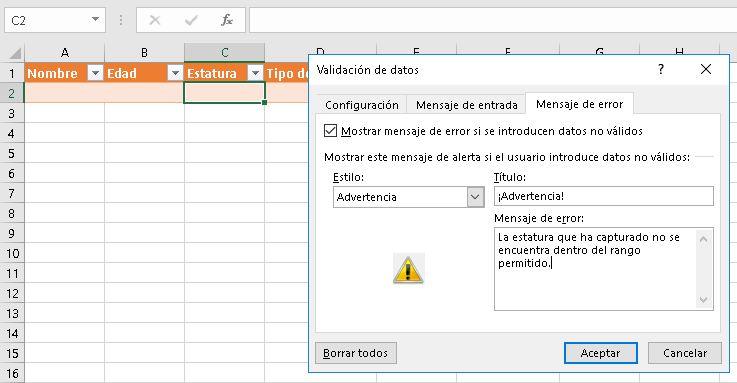Select row 1 header
Image resolution: width=737 pixels, height=383 pixels.
pos(12,73)
